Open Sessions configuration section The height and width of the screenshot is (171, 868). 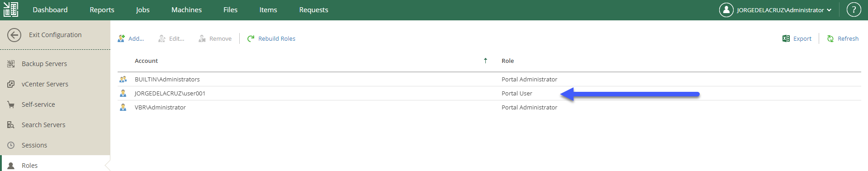click(x=34, y=145)
